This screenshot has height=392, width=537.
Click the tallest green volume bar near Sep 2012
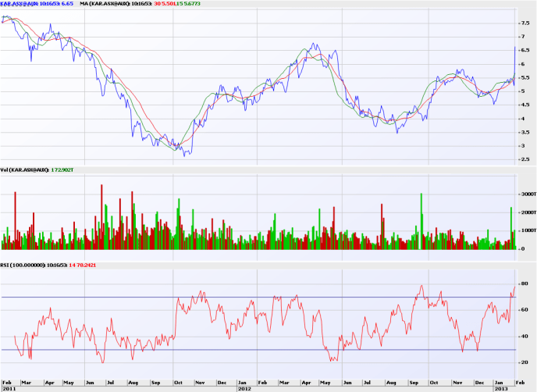coord(421,195)
